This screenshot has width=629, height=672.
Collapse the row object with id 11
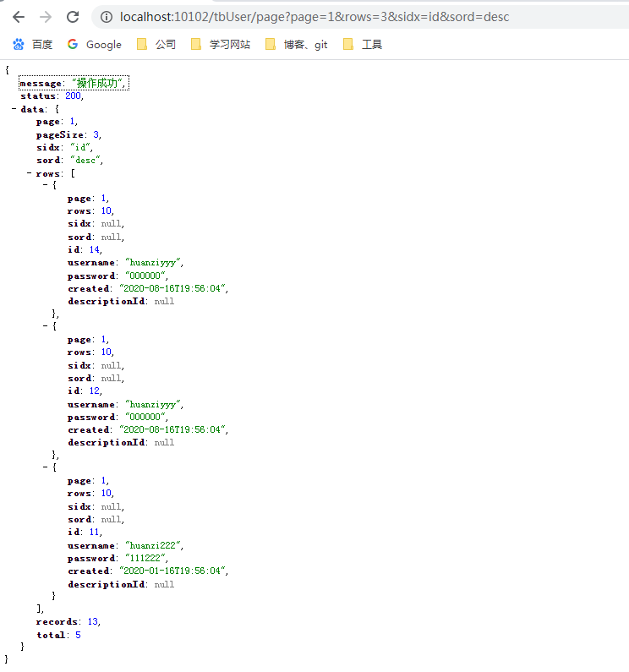coord(45,467)
